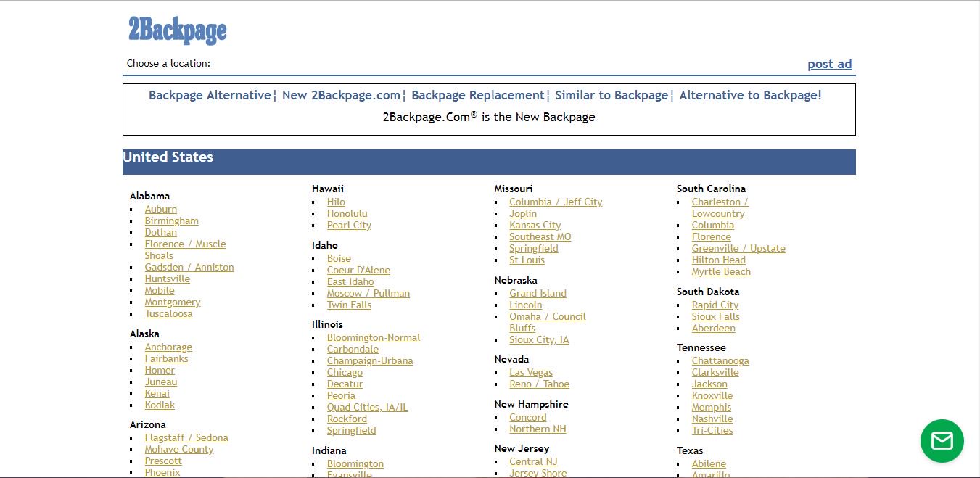This screenshot has height=478, width=980.
Task: Open Kodiak link
Action: click(160, 405)
